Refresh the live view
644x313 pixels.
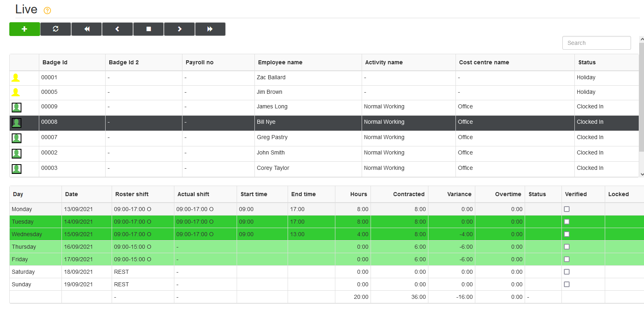pyautogui.click(x=56, y=29)
